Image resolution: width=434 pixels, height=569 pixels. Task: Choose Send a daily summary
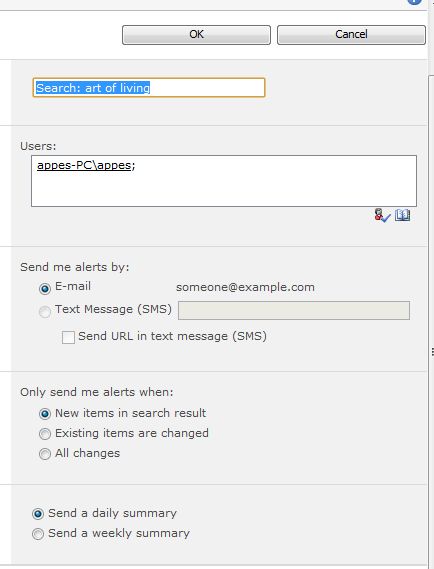click(38, 514)
